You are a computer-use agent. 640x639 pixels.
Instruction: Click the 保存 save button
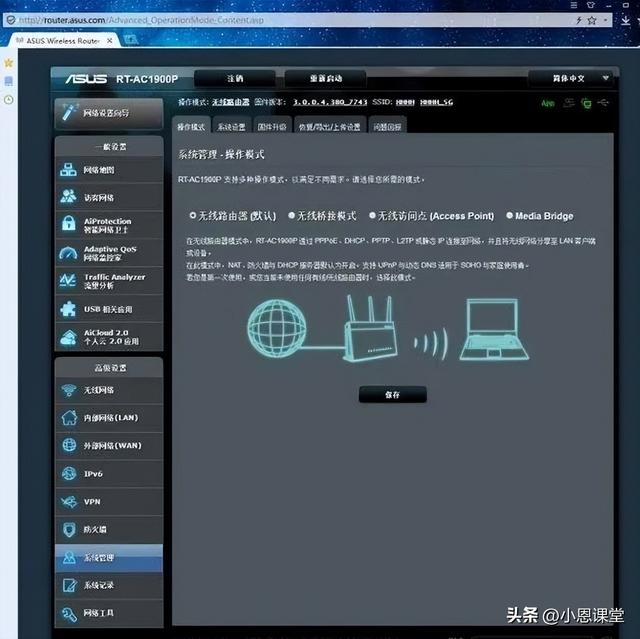click(393, 394)
